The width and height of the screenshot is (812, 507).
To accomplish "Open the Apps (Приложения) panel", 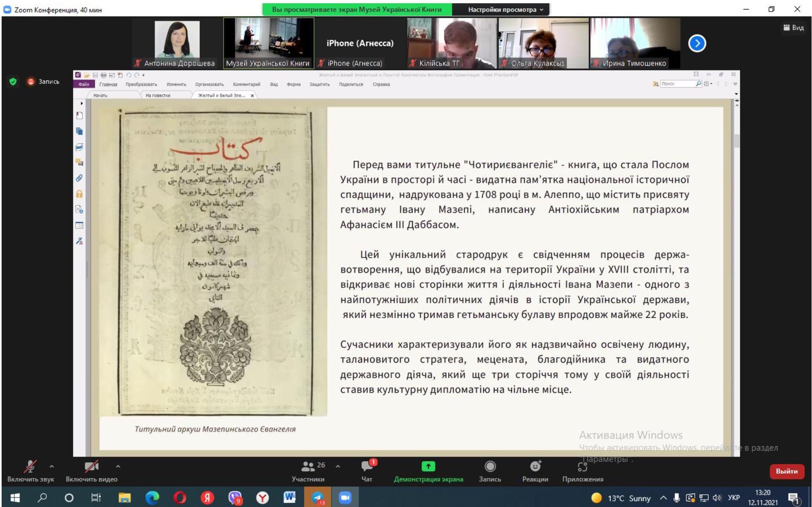I will pos(582,471).
